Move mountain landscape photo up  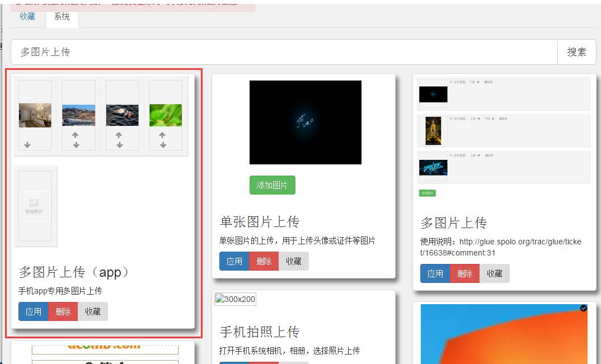[76, 135]
